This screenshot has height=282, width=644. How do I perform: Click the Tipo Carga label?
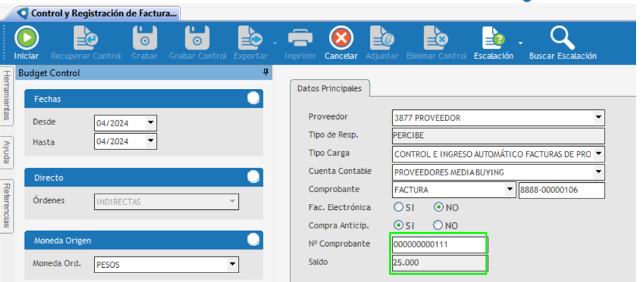pyautogui.click(x=329, y=153)
